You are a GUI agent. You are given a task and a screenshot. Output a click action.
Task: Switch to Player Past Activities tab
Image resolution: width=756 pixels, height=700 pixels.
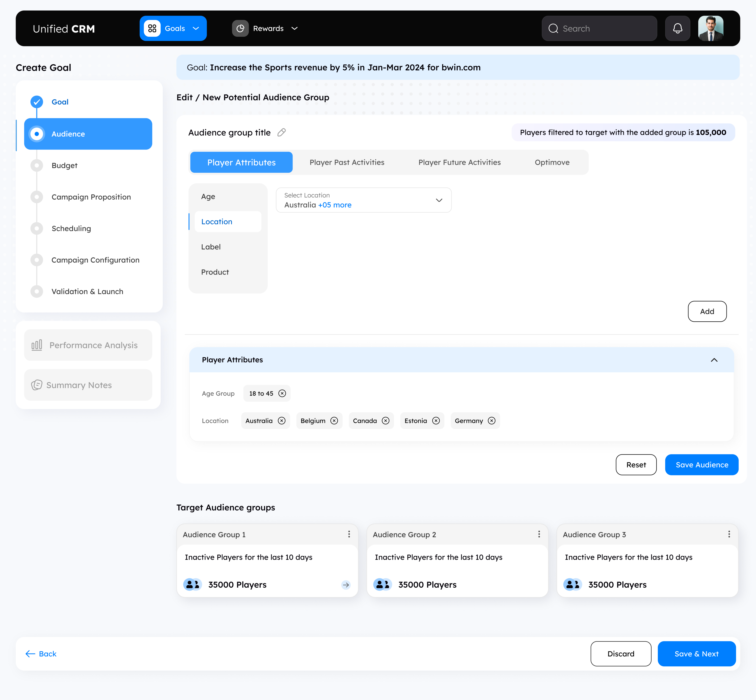(x=347, y=162)
